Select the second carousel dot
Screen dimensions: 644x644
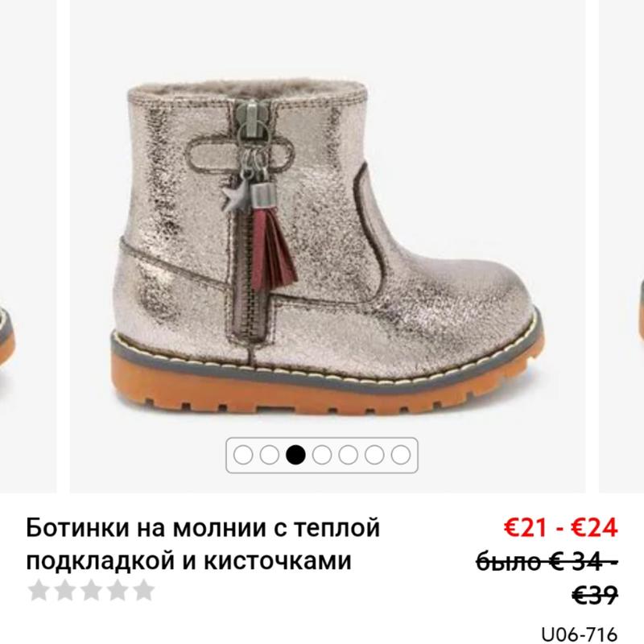point(269,455)
